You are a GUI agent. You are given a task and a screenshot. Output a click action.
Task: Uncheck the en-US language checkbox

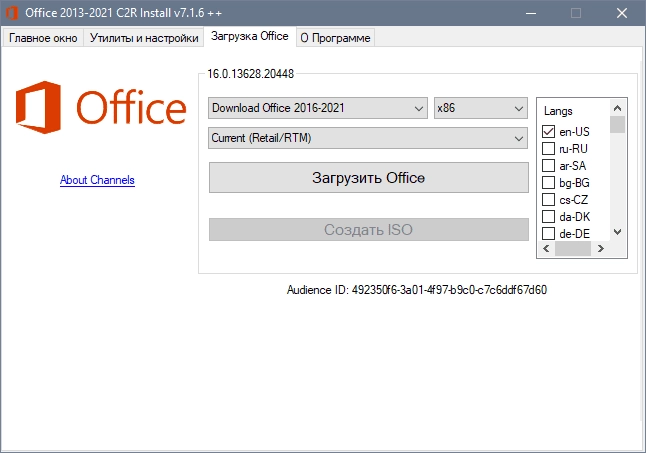[548, 131]
